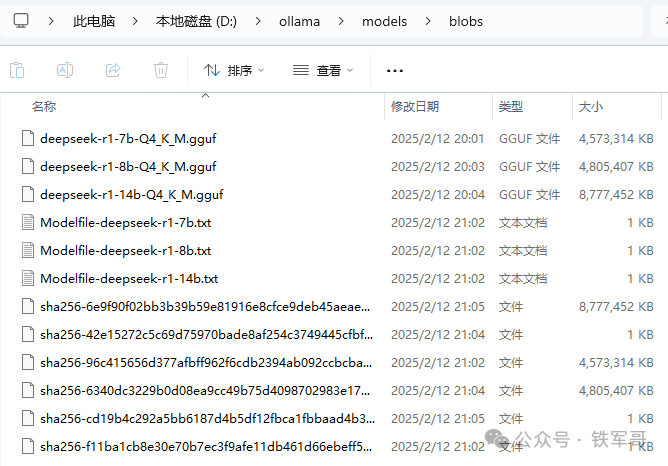Expand chevron after the computer icon
668x466 pixels.
click(x=51, y=21)
